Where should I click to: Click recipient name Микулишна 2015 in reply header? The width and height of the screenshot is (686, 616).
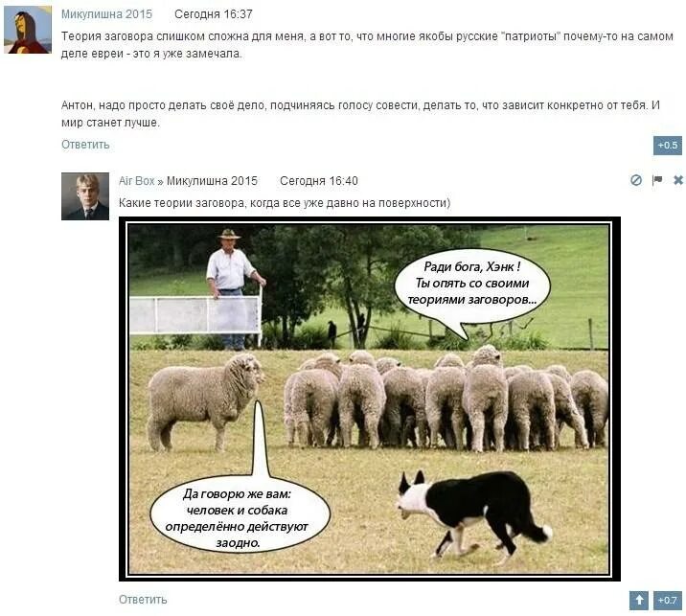click(x=212, y=181)
